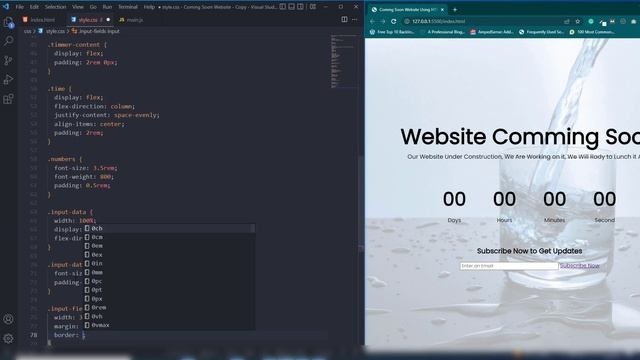
Task: Choose the 0ex autocomplete suggestion
Action: [x=169, y=255]
